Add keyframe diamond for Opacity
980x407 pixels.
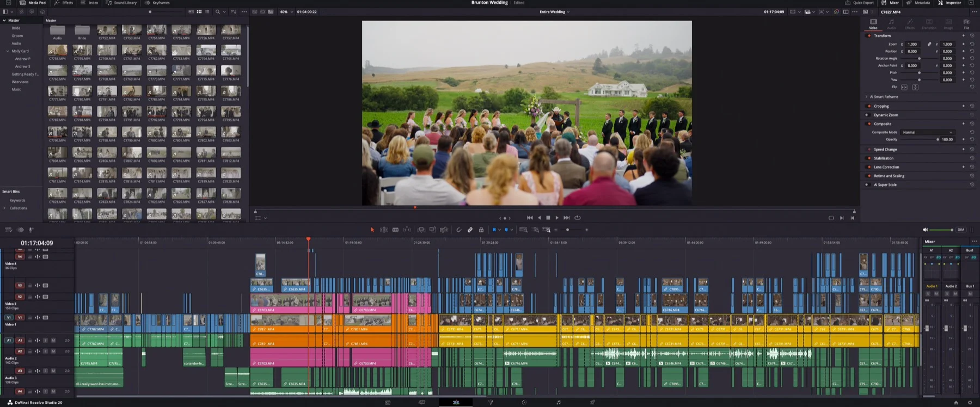963,139
